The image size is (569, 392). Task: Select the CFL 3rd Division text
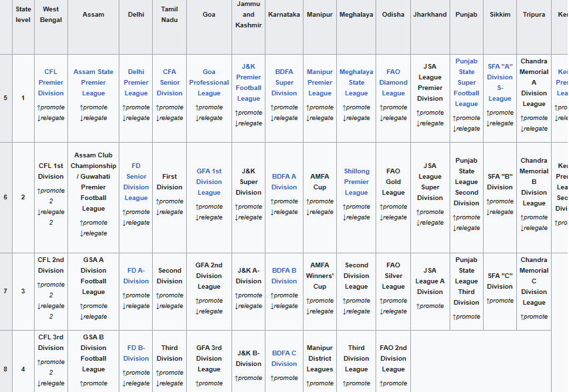(51, 342)
